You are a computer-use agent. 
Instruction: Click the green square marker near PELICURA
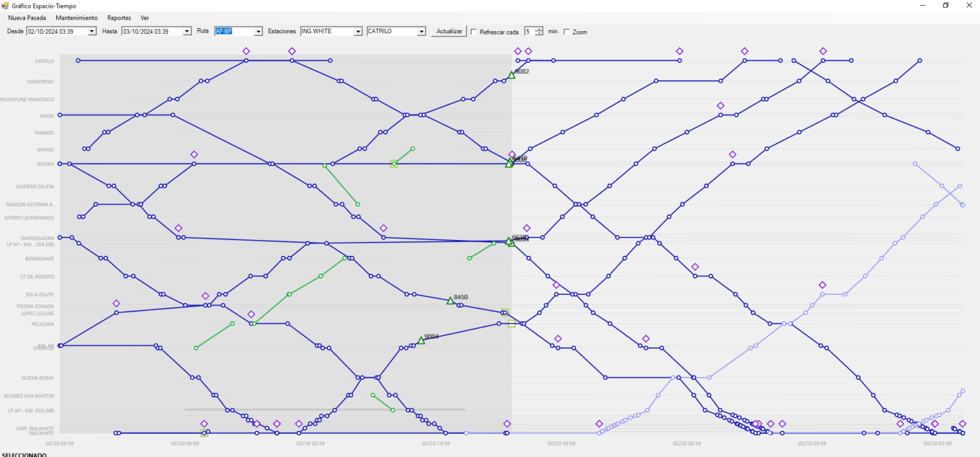point(512,324)
